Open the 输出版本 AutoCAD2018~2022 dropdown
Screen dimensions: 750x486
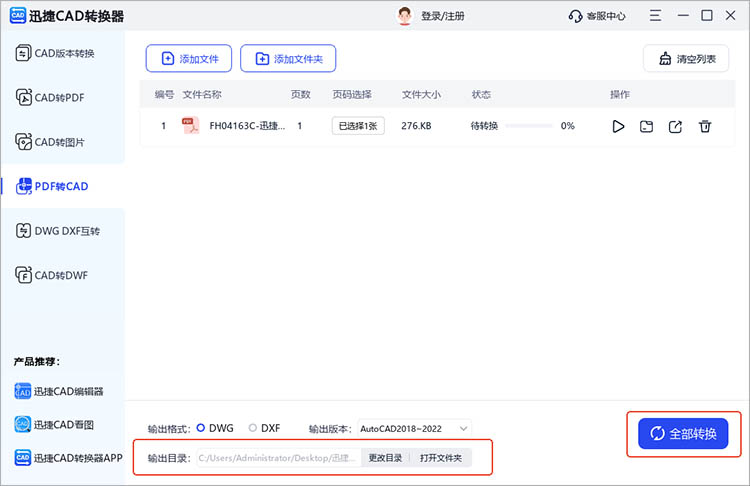(414, 429)
